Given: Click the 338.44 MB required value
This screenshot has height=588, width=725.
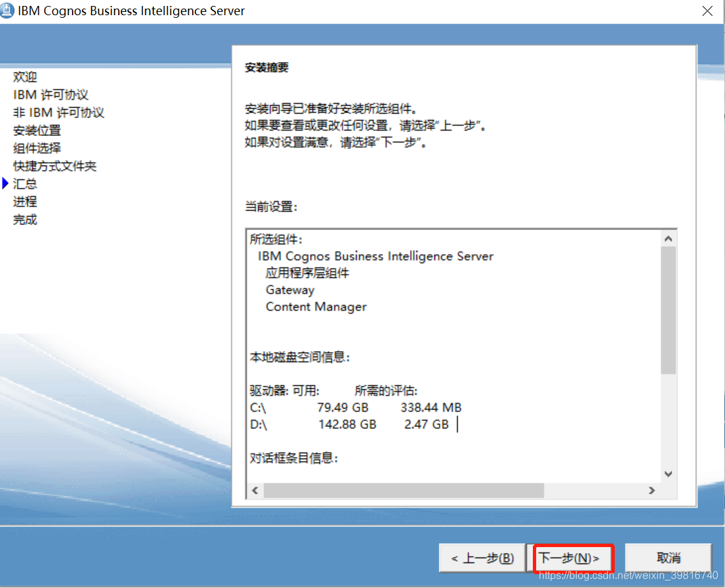Looking at the screenshot, I should point(431,407).
